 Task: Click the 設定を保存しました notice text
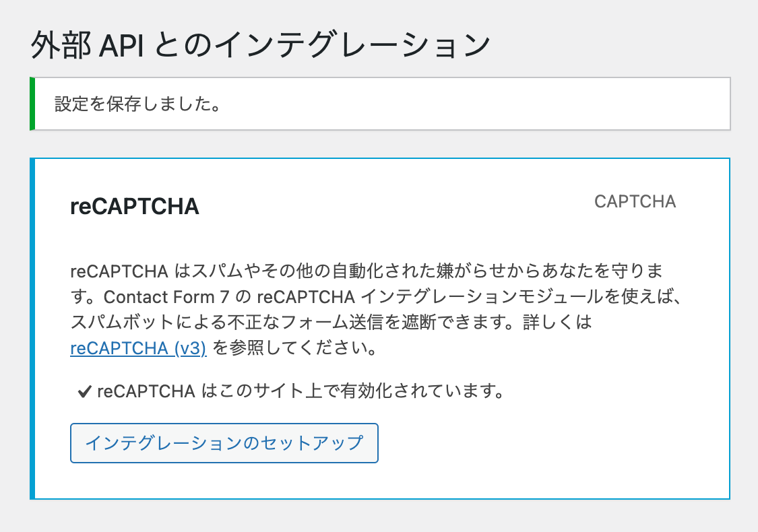point(138,104)
